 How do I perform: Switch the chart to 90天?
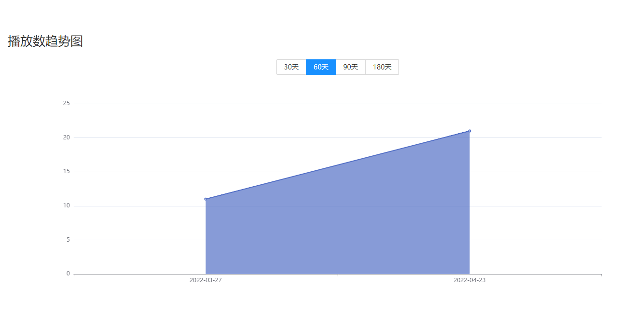click(351, 67)
